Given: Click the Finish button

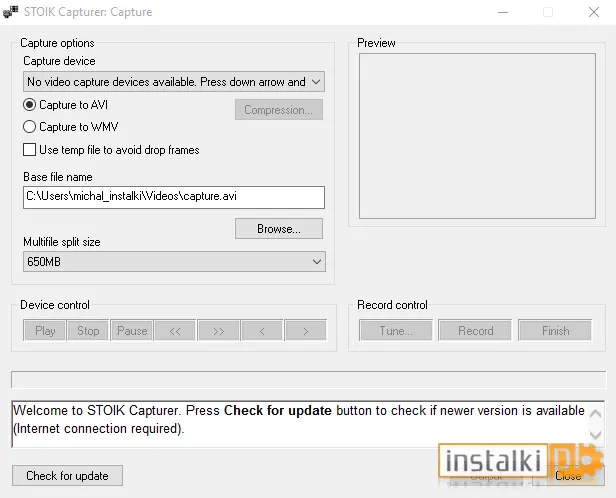Looking at the screenshot, I should 555,331.
